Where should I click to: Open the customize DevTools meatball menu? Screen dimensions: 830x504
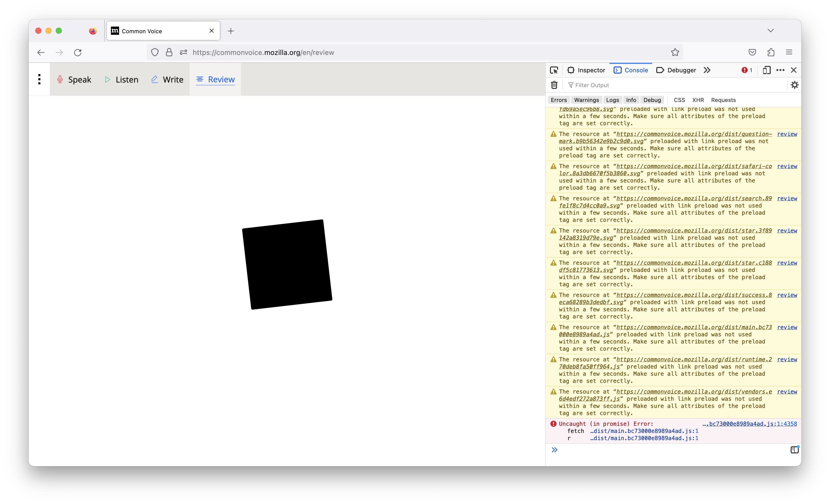click(780, 70)
